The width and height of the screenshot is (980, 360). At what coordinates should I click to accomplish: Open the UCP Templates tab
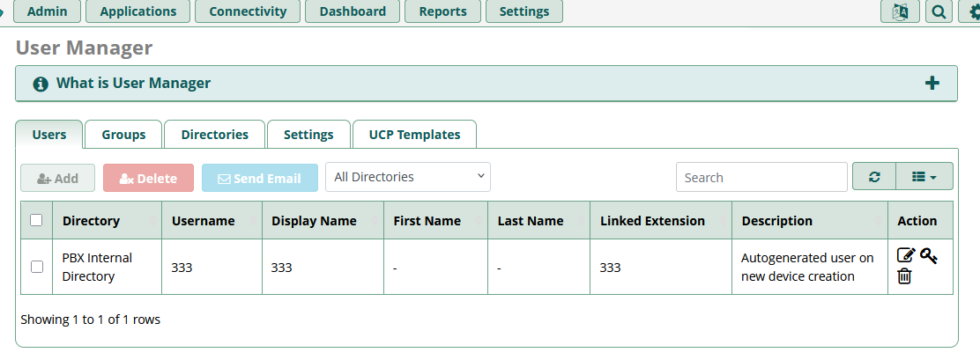[415, 135]
